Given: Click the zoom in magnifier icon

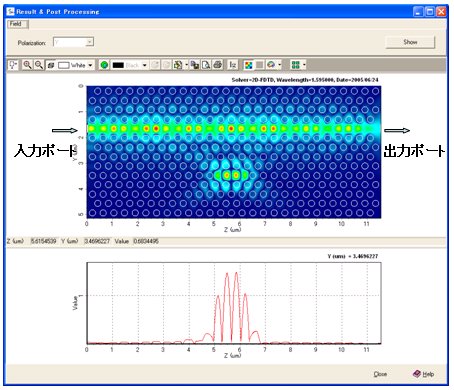Looking at the screenshot, I should (x=27, y=65).
